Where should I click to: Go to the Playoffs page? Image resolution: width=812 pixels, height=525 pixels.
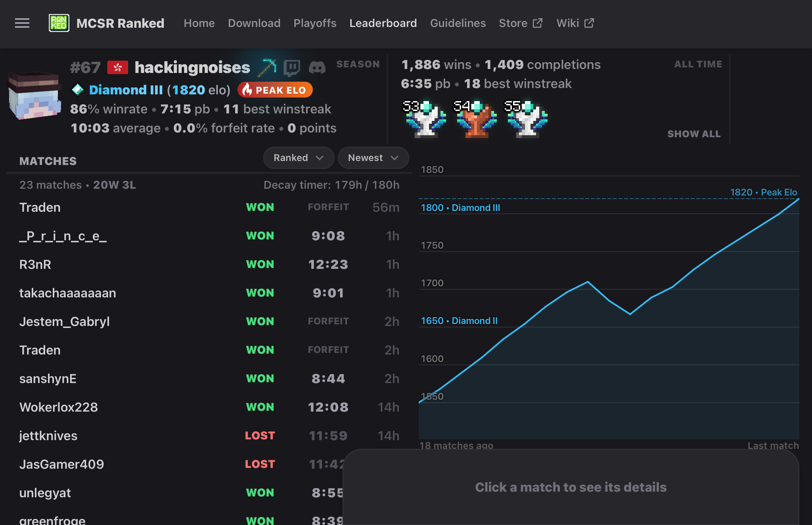pyautogui.click(x=315, y=23)
